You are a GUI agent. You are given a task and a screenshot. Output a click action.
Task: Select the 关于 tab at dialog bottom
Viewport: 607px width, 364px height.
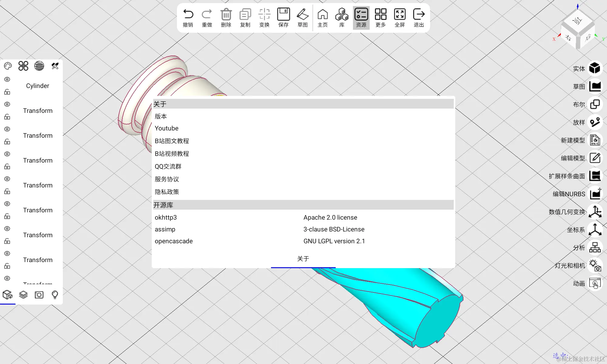point(303,259)
